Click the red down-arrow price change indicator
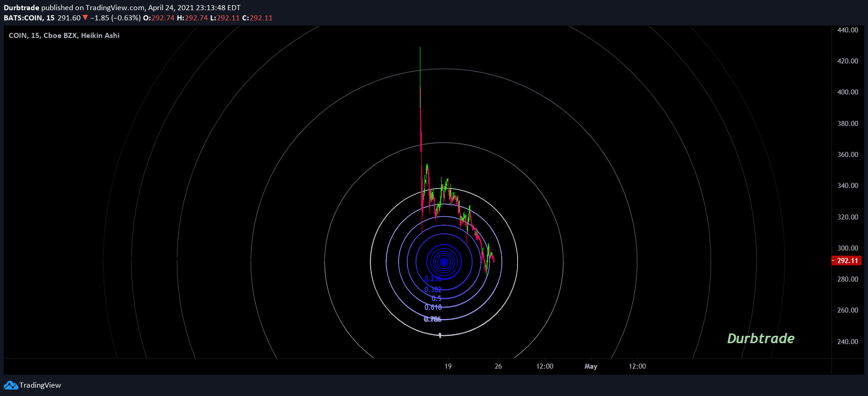The width and height of the screenshot is (868, 396). click(x=85, y=18)
